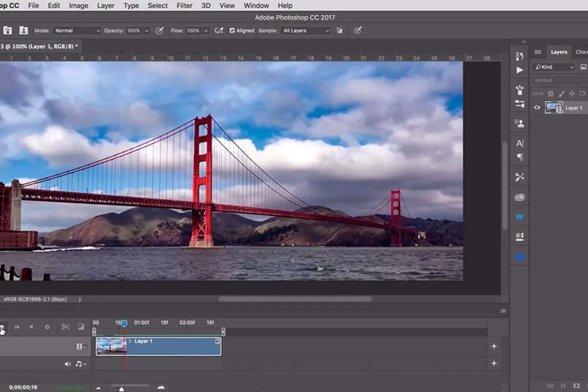Screen dimensions: 588x392
Task: Split the clip with the scissors icon
Action: click(x=65, y=327)
